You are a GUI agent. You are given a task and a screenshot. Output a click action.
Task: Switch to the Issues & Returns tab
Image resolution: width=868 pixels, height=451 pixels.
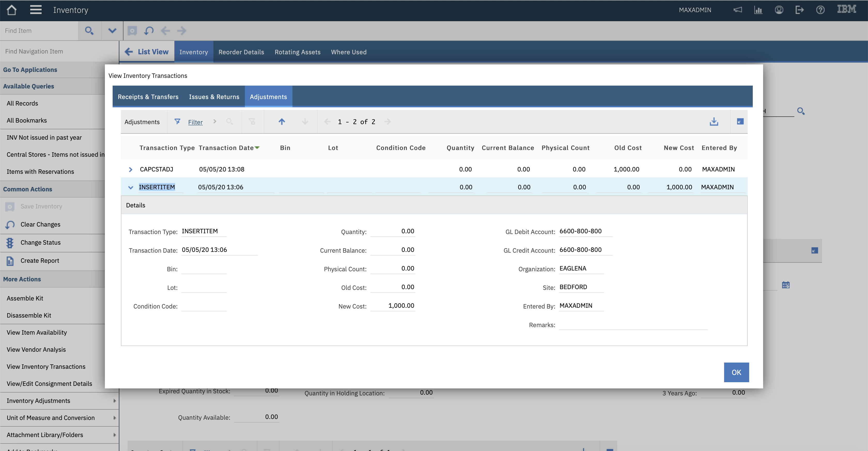[214, 97]
